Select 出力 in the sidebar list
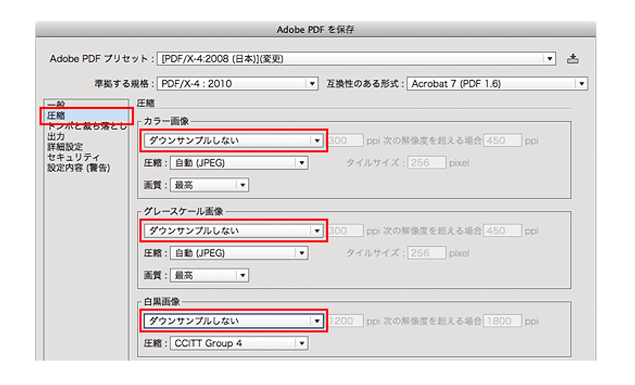 point(56,136)
